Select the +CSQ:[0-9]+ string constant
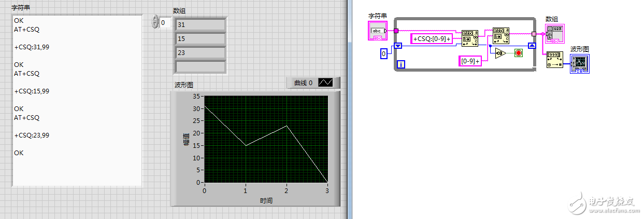This screenshot has height=219, width=644. point(432,38)
